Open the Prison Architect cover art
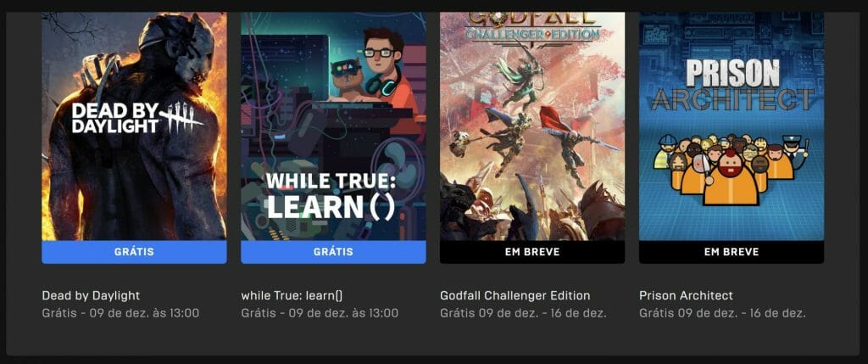The image size is (868, 364). click(732, 126)
